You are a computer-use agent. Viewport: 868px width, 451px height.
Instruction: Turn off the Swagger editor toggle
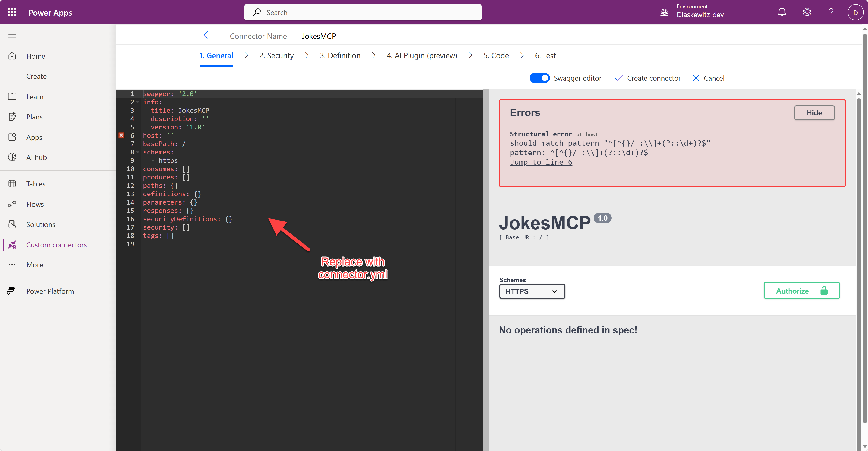[539, 78]
